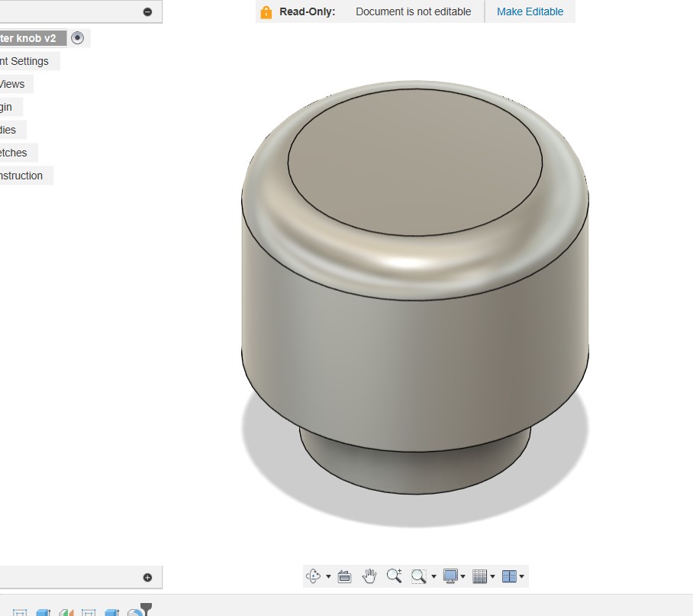Select the Pan tool

pyautogui.click(x=371, y=576)
